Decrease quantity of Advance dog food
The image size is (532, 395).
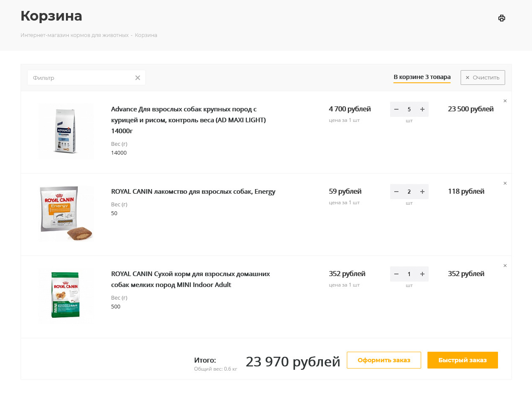tap(396, 109)
